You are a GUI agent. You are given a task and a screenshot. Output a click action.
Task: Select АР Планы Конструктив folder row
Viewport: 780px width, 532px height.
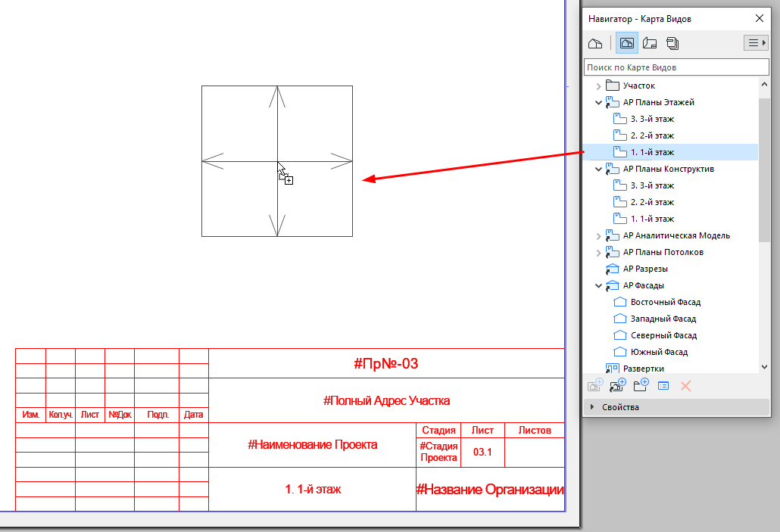coord(669,169)
